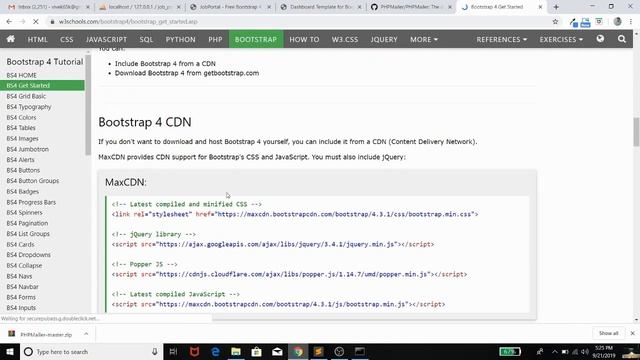Open BS4 Navbar link
Image resolution: width=640 pixels, height=360 pixels.
pos(22,287)
